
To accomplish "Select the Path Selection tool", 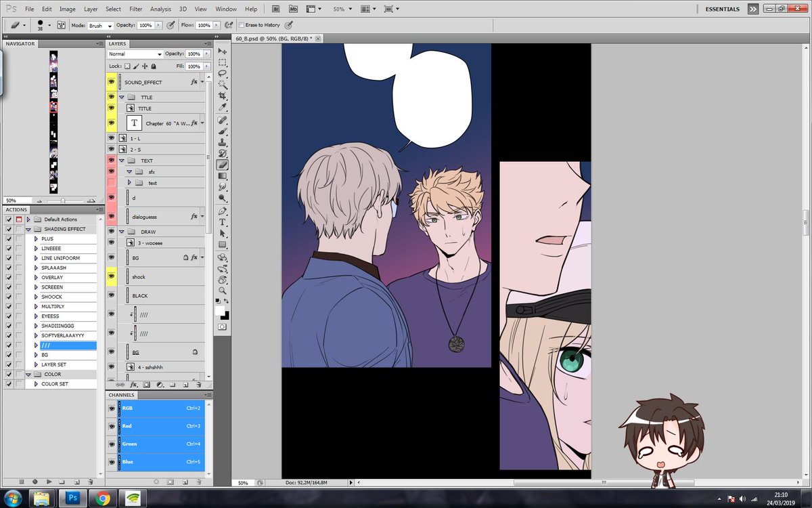I will 222,234.
